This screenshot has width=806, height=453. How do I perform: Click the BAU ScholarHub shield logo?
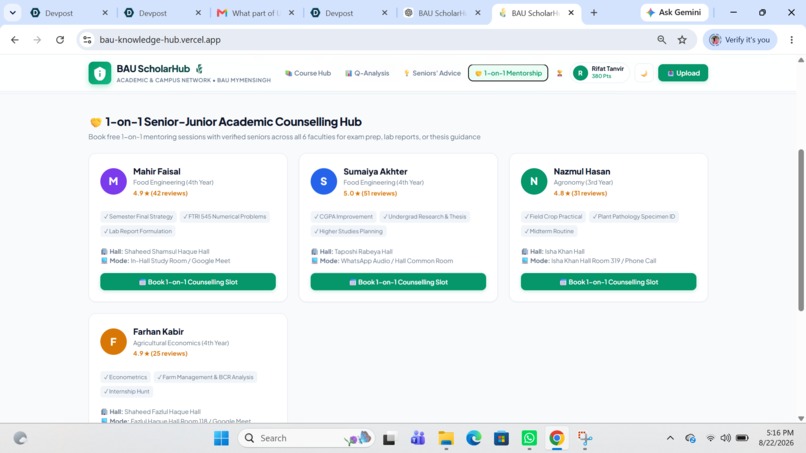(x=100, y=73)
